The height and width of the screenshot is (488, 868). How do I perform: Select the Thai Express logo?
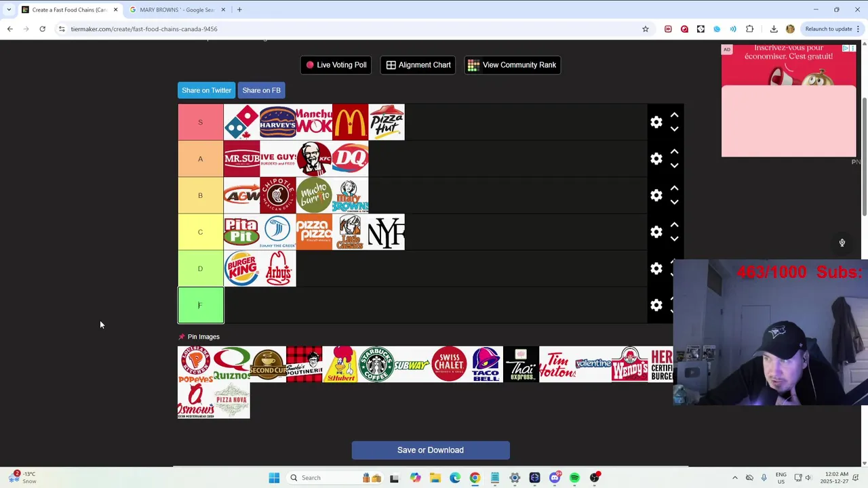521,365
